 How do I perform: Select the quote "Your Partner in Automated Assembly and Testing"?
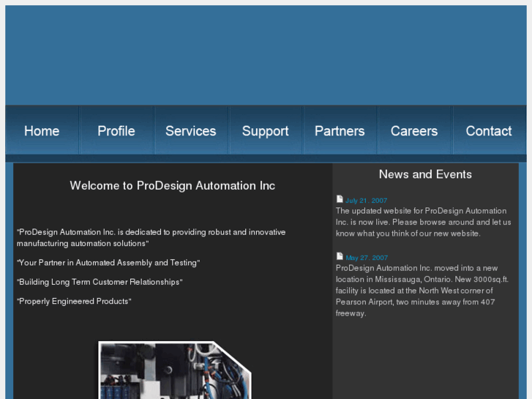pos(108,263)
